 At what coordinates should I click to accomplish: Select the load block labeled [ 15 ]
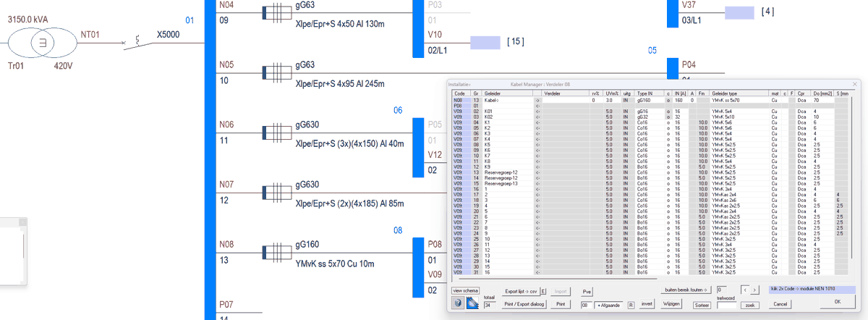coord(485,42)
